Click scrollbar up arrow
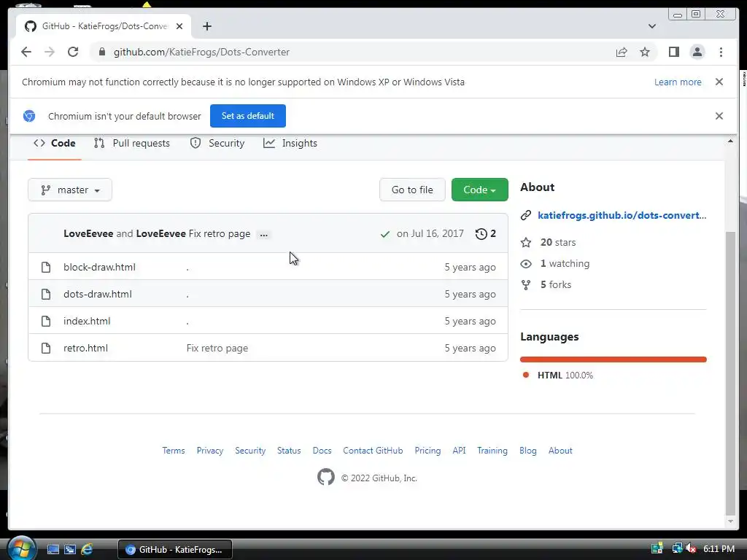Screen dimensions: 747x560 (x=730, y=141)
